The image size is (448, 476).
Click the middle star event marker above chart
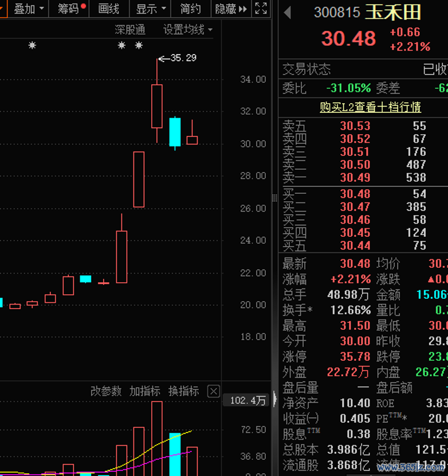121,45
